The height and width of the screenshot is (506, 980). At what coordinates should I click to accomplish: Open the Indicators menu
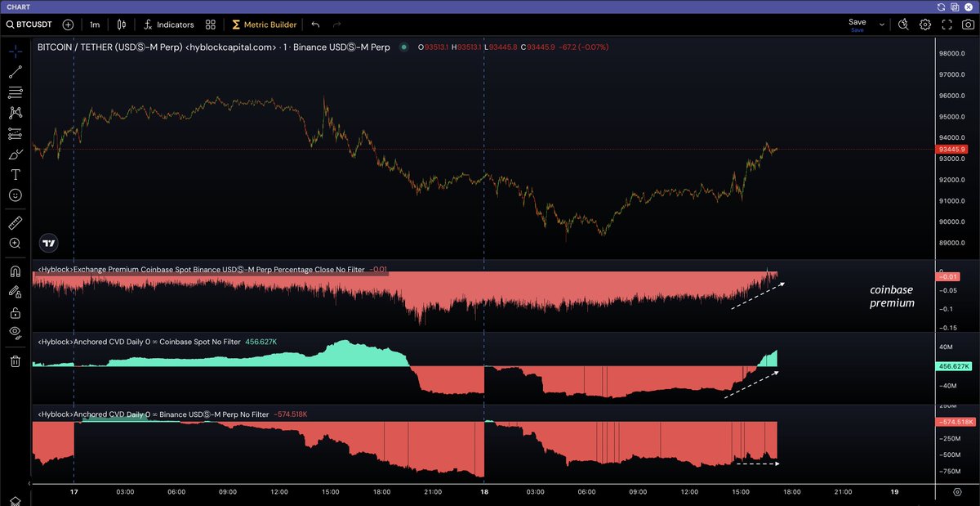(x=169, y=25)
